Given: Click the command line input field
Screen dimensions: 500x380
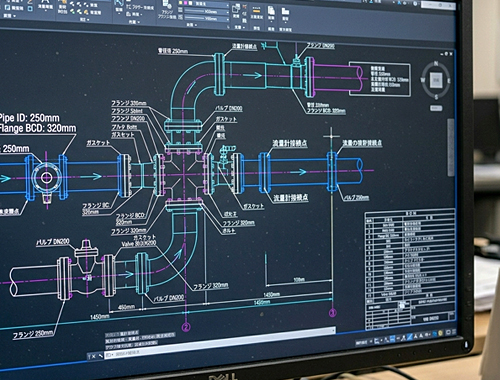Looking at the screenshot, I should click(220, 343).
